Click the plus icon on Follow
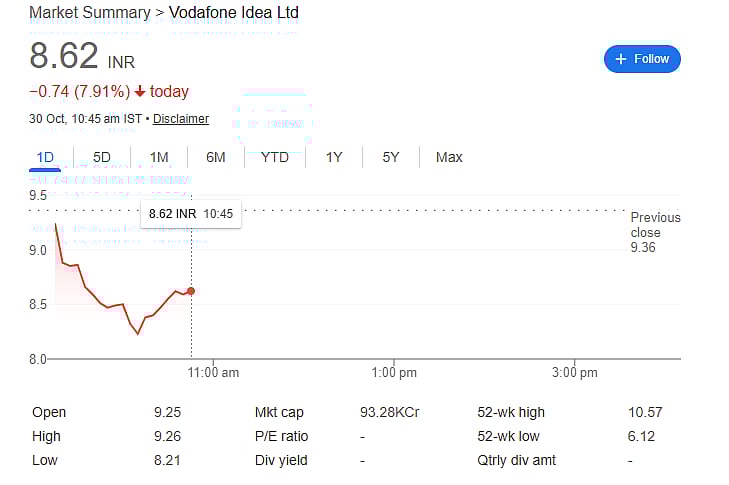Image resolution: width=729 pixels, height=485 pixels. tap(621, 59)
